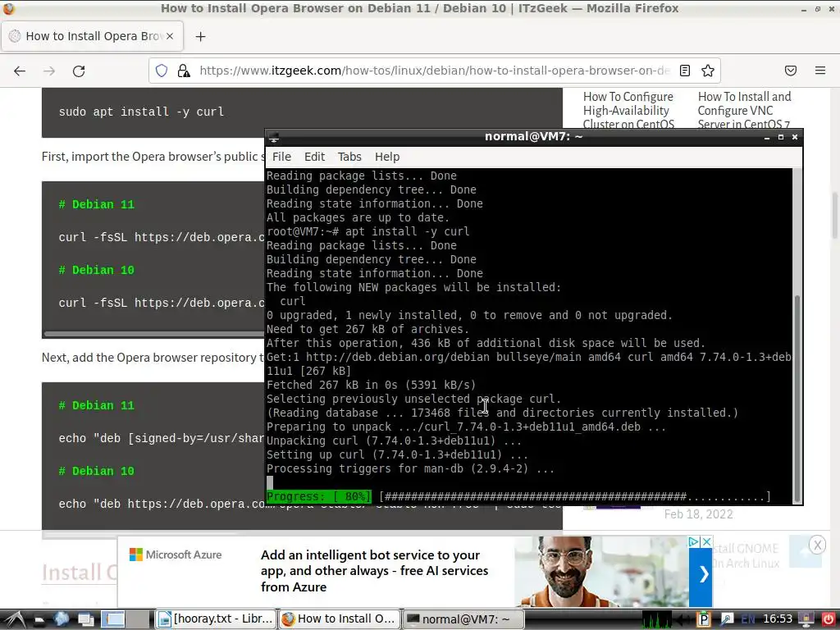Switch to first workspace in pager

(113, 619)
